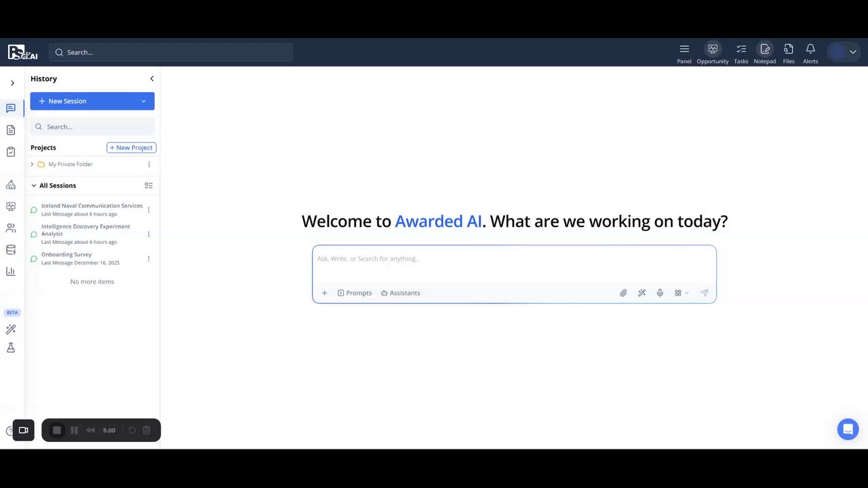
Task: Open the clipboard checklist sidebar icon
Action: pyautogui.click(x=11, y=152)
